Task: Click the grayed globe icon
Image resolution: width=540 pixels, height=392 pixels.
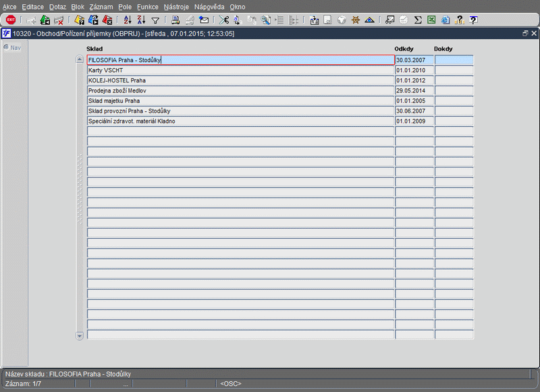Action: pos(342,20)
